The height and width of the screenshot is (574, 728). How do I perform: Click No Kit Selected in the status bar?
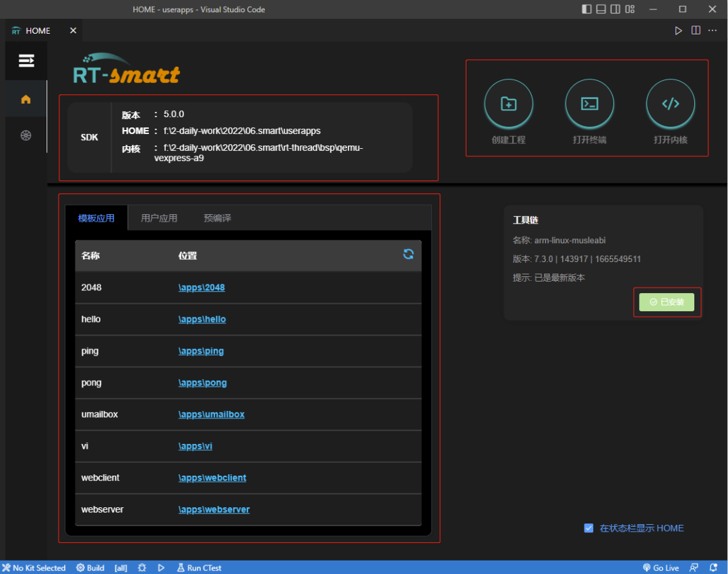click(x=34, y=567)
